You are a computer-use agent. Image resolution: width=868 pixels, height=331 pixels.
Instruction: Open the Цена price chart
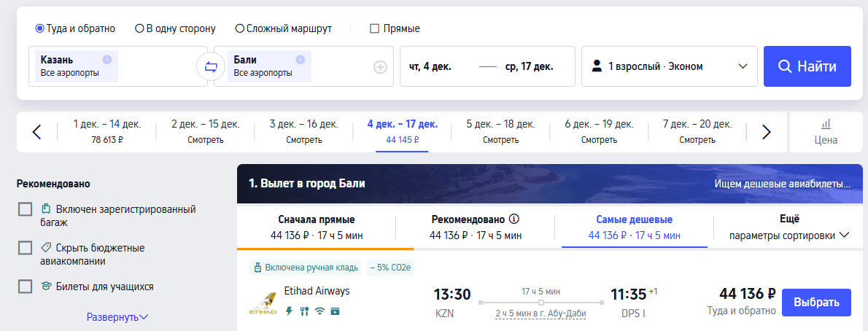tap(826, 132)
